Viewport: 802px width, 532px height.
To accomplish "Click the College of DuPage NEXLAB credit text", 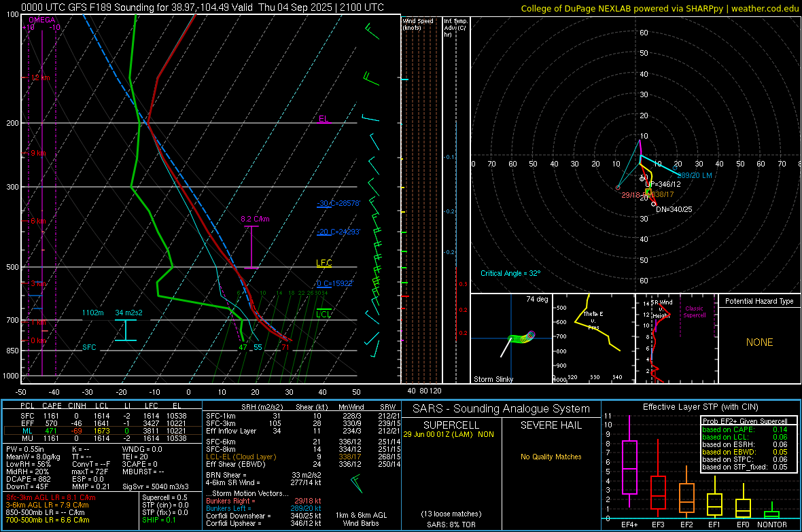I will click(660, 8).
